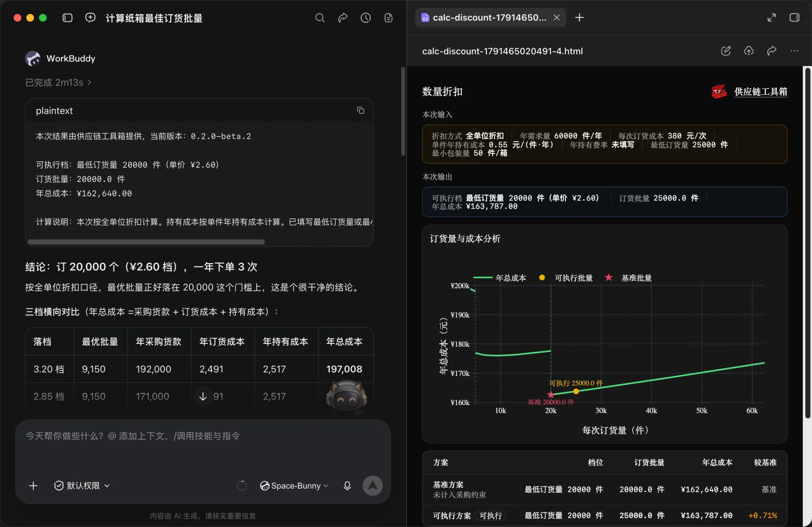Open the notes clipboard icon in header
The image size is (812, 527).
pyautogui.click(x=389, y=18)
